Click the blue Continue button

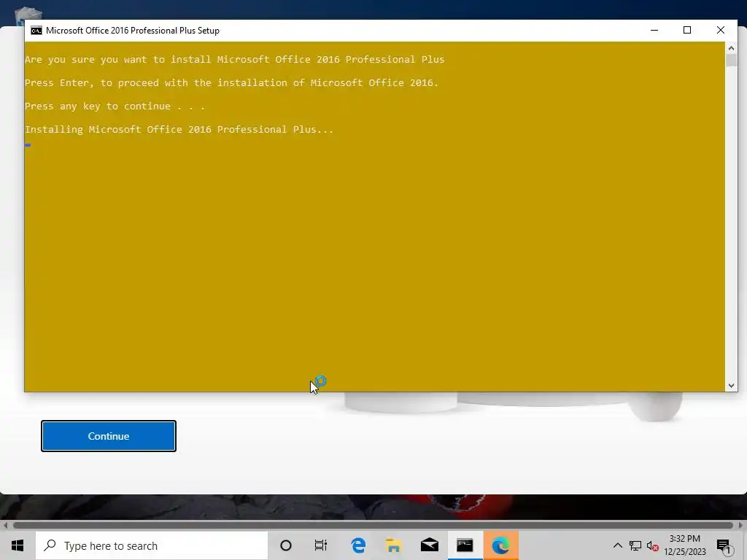click(109, 436)
